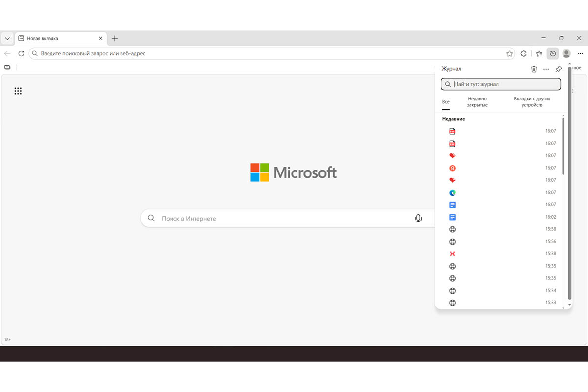
Task: Focus the Поиск в Интернете search box
Action: click(x=287, y=218)
